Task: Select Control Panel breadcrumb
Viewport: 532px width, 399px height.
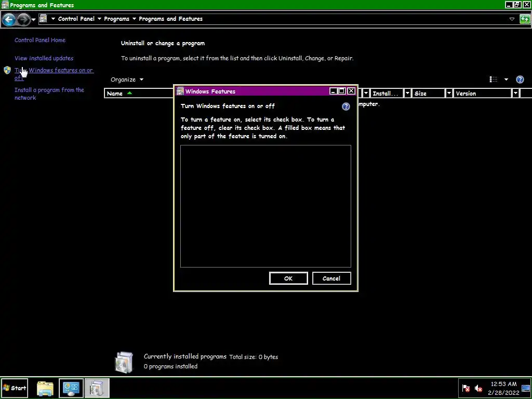Action: click(x=76, y=19)
